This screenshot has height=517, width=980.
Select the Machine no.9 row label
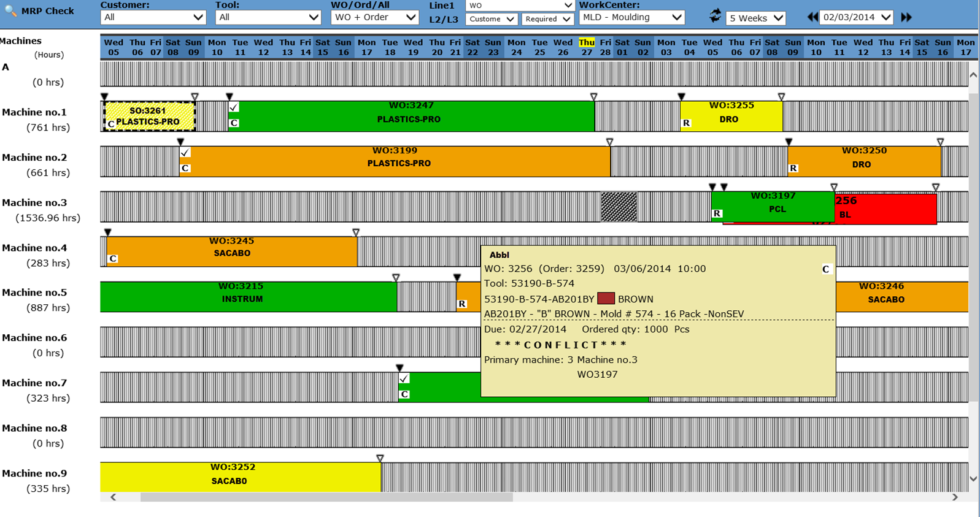[34, 473]
